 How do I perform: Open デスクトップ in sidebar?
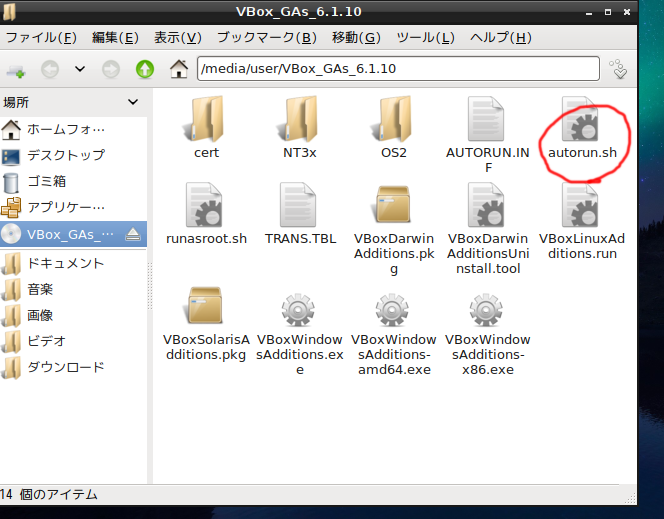pos(73,155)
